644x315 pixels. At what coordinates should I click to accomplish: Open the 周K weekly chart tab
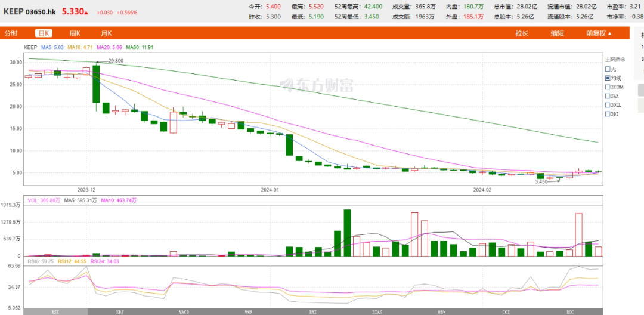[75, 33]
